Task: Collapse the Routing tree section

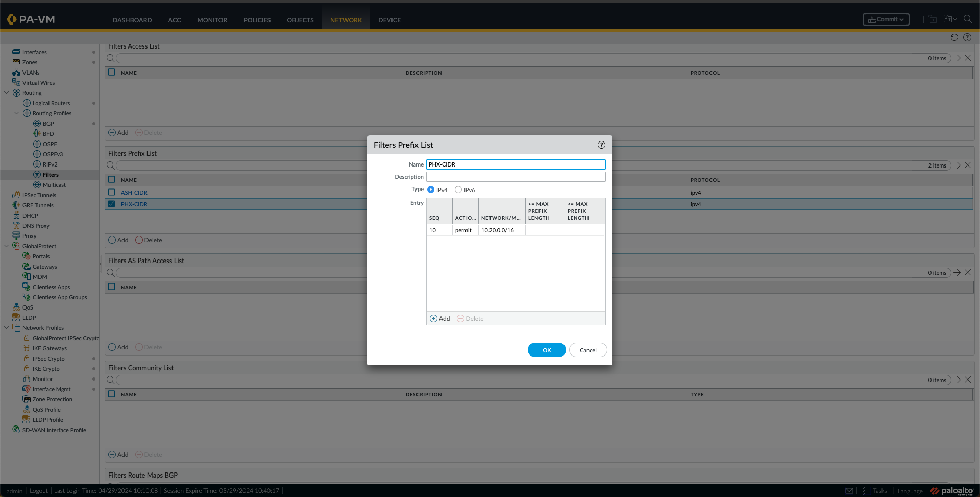Action: [x=7, y=92]
